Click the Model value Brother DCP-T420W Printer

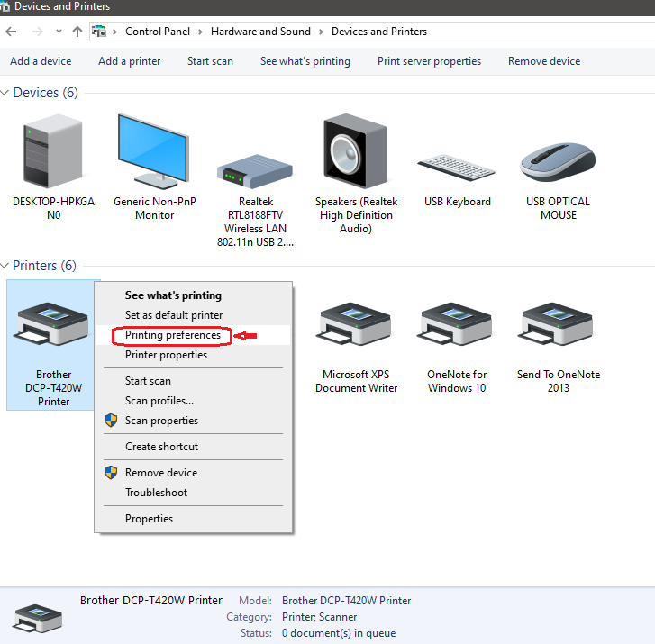pyautogui.click(x=346, y=601)
